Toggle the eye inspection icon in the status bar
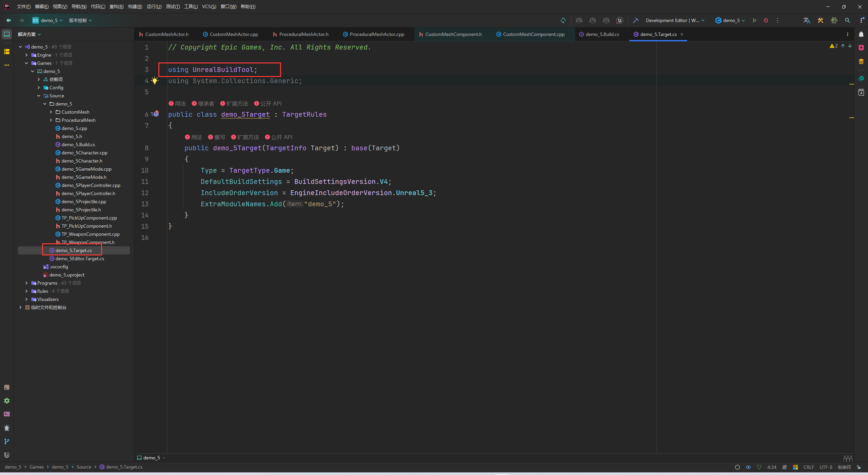Screen dimensions: 868x475 (748, 467)
